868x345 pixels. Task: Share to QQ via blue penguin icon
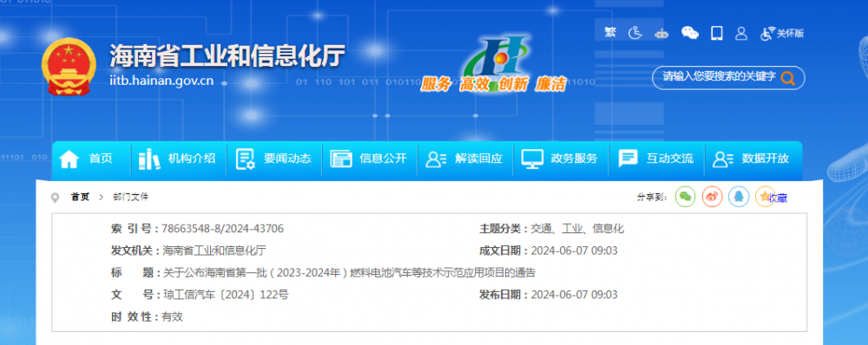pyautogui.click(x=739, y=197)
